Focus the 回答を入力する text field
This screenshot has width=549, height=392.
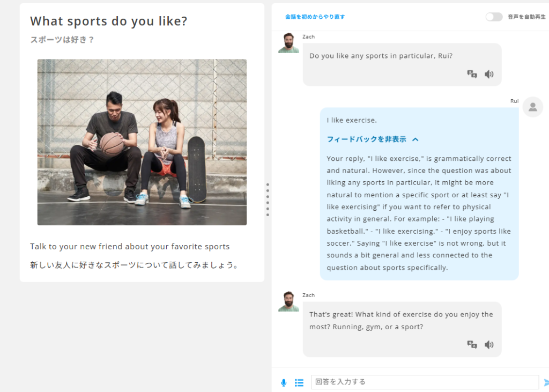[425, 382]
